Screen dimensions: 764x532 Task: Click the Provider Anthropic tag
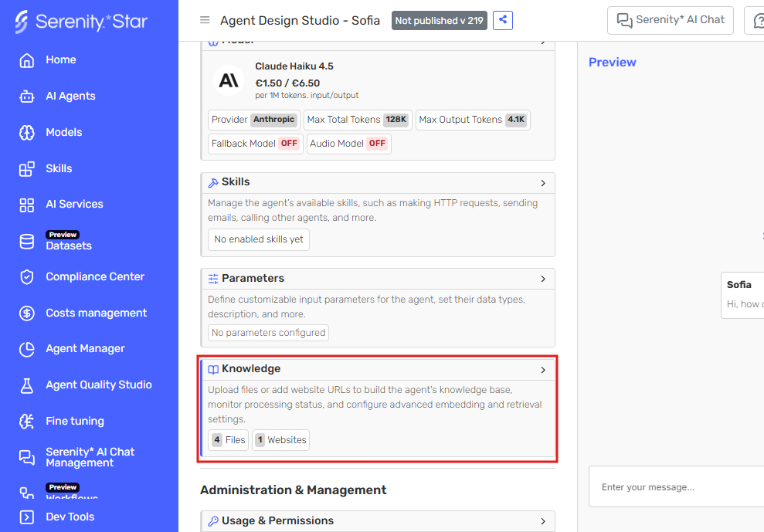(254, 120)
